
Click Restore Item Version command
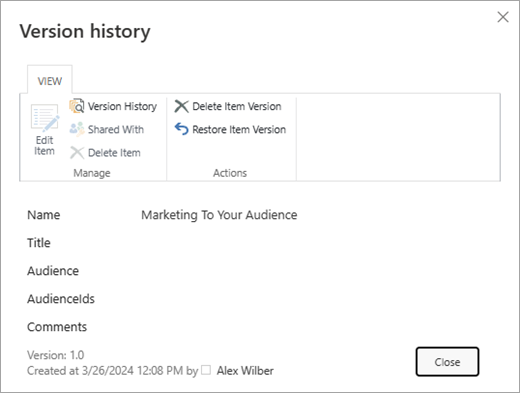(x=230, y=129)
